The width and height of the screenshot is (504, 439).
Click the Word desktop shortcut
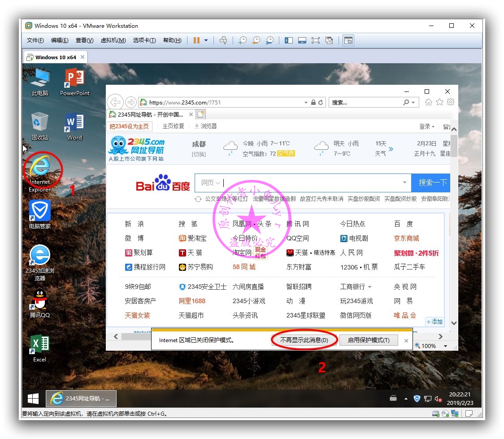[74, 126]
